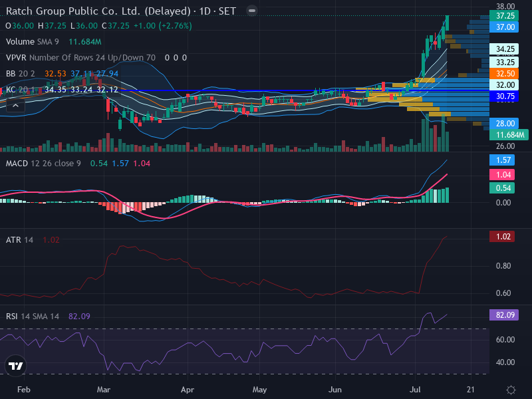The width and height of the screenshot is (532, 399).
Task: Click the 11.684M volume axis label
Action: pyautogui.click(x=509, y=135)
